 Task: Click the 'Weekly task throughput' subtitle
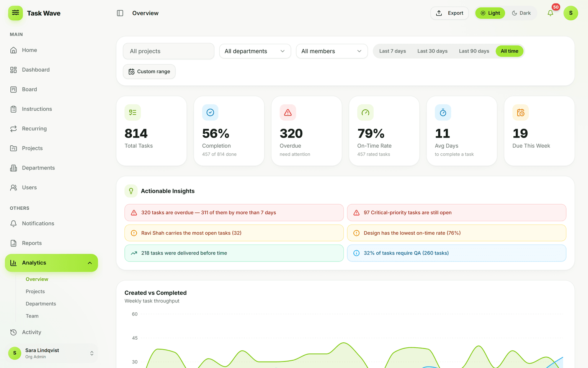(x=152, y=301)
